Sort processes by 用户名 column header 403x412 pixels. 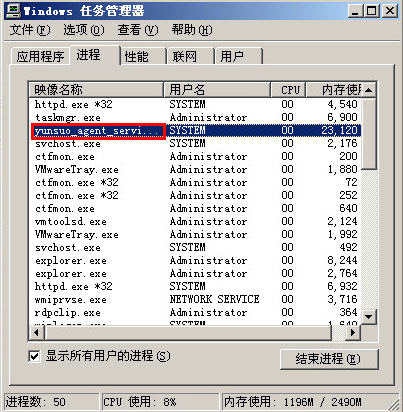pyautogui.click(x=217, y=90)
